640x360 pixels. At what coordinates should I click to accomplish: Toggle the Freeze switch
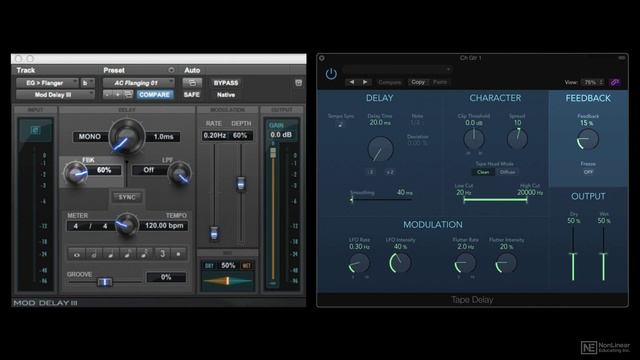588,172
